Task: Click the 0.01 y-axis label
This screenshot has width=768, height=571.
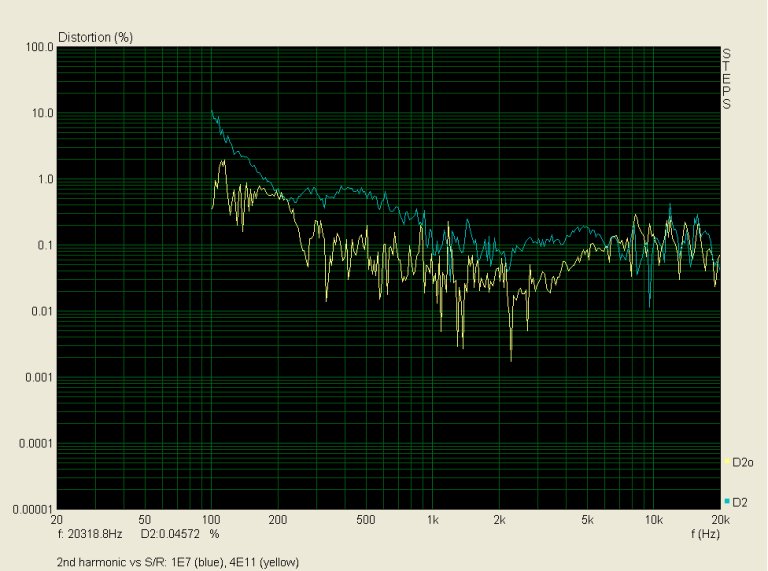Action: (42, 311)
